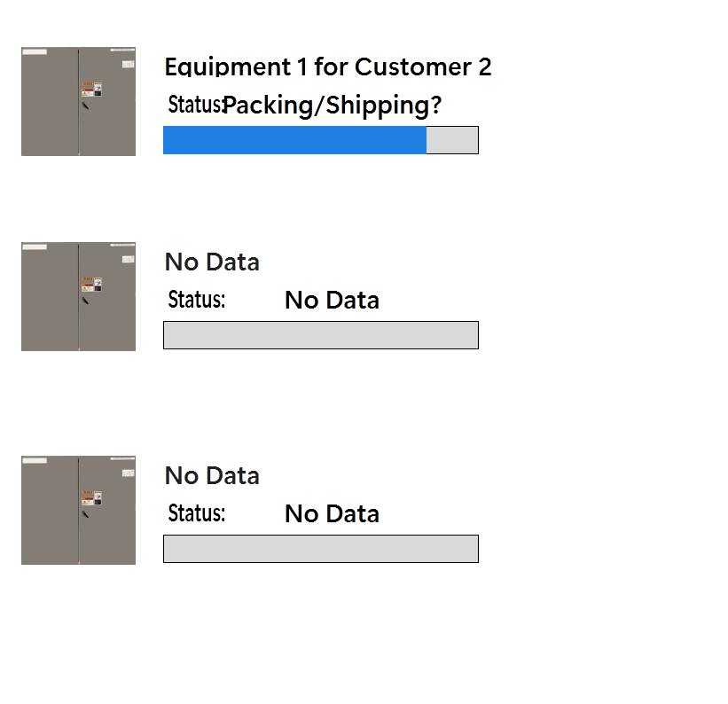Click the warning sticker on the top cabinet image
The width and height of the screenshot is (728, 704).
click(92, 90)
